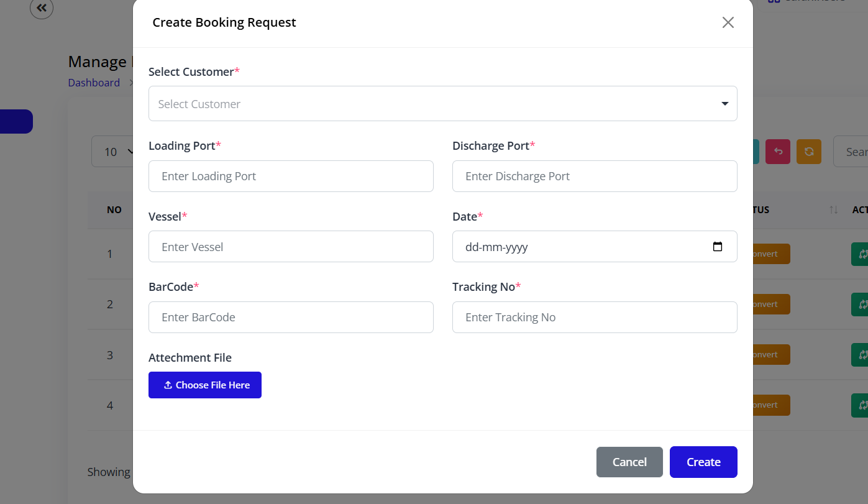Click the orange refresh icon button
Image resolution: width=868 pixels, height=504 pixels.
[x=808, y=151]
